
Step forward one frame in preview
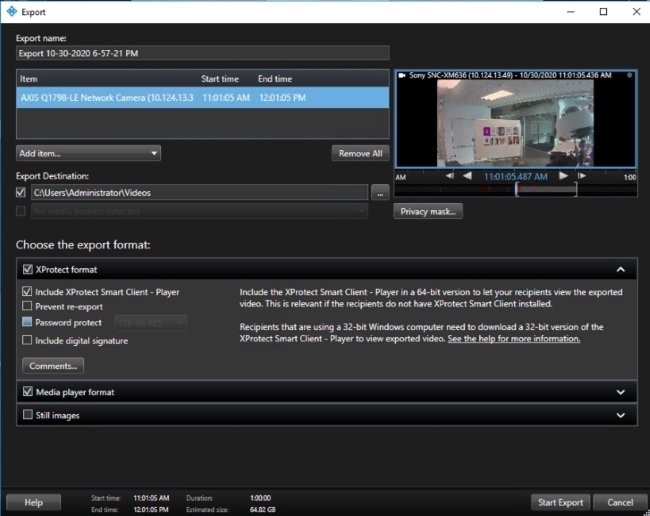point(582,176)
